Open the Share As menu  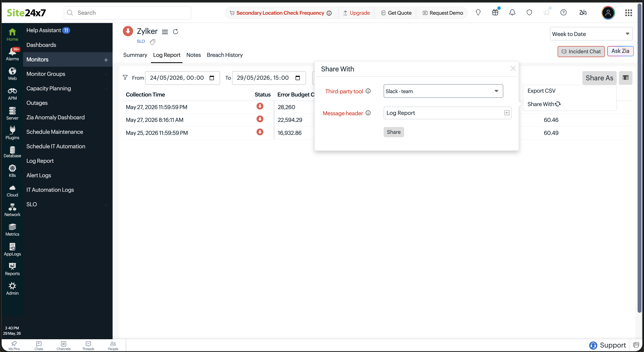(x=599, y=78)
